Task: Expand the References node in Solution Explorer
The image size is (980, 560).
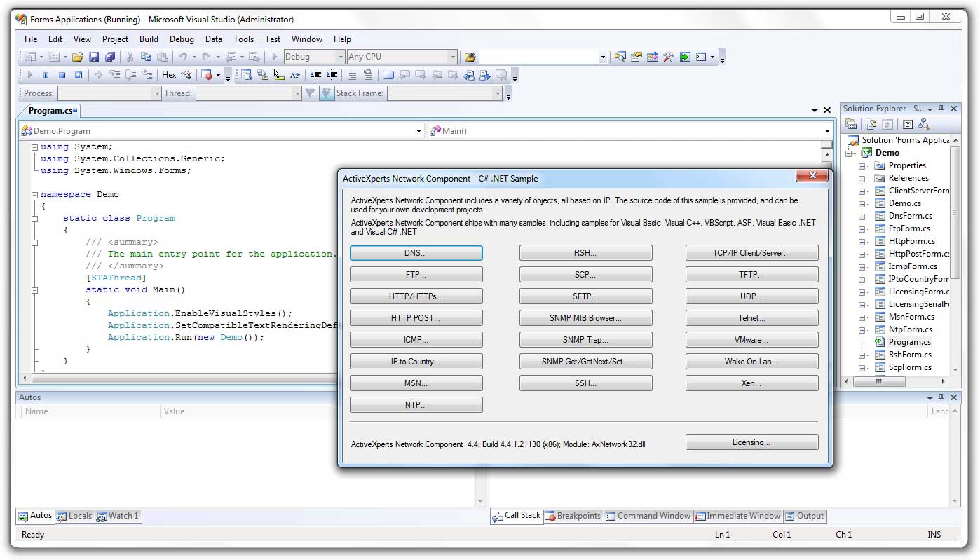Action: 862,178
